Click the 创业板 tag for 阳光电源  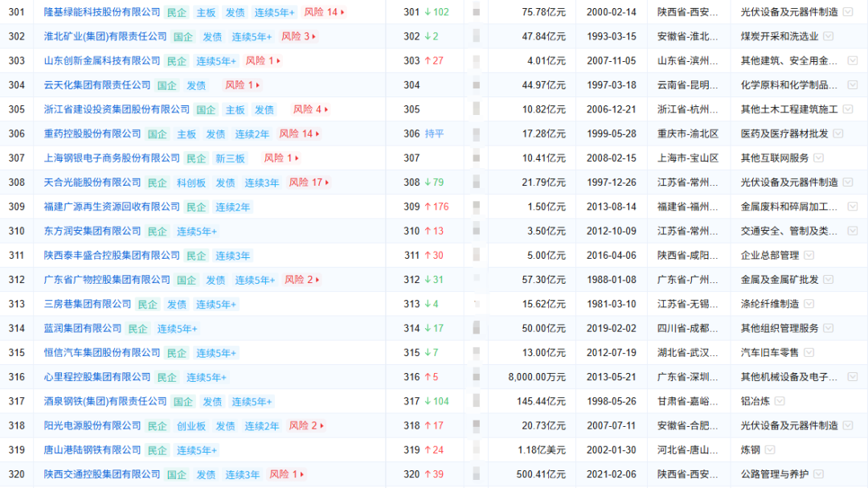191,426
